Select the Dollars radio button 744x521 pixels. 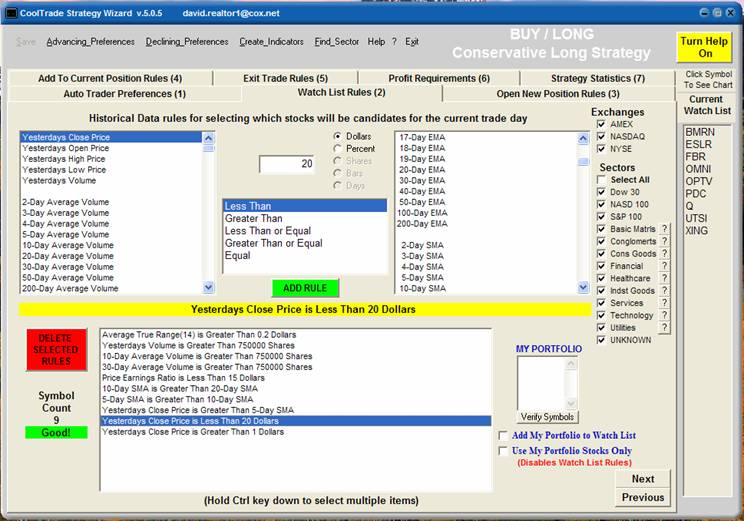click(x=337, y=136)
